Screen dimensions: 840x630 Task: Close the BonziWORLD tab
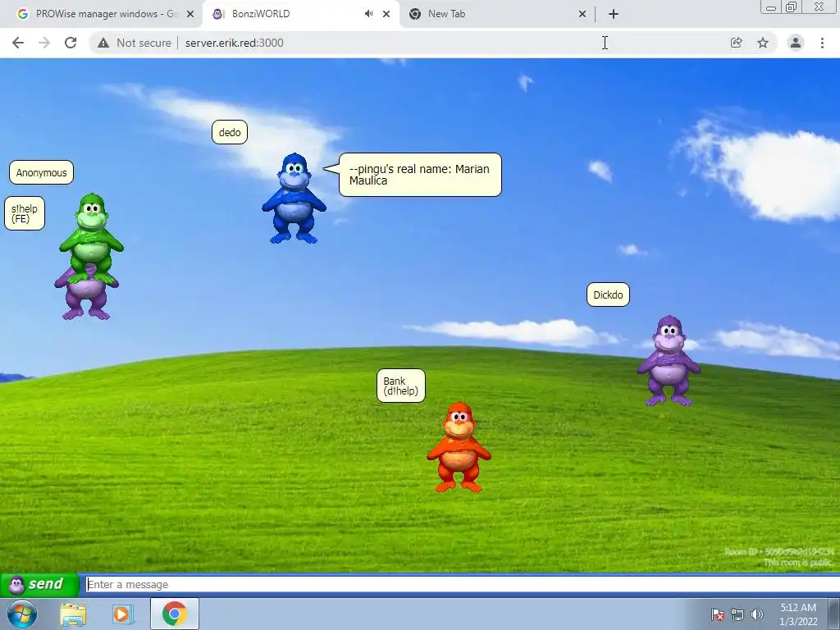point(386,14)
